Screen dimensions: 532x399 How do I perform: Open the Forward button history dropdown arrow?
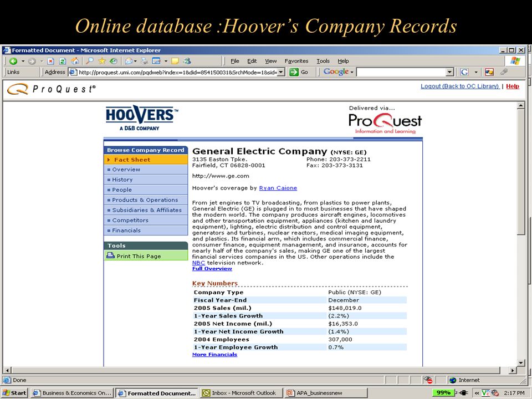click(42, 61)
